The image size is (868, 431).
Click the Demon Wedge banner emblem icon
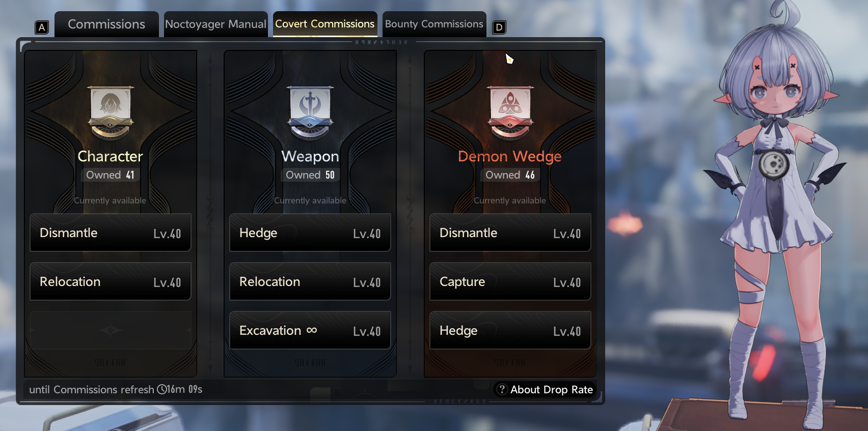(x=510, y=112)
